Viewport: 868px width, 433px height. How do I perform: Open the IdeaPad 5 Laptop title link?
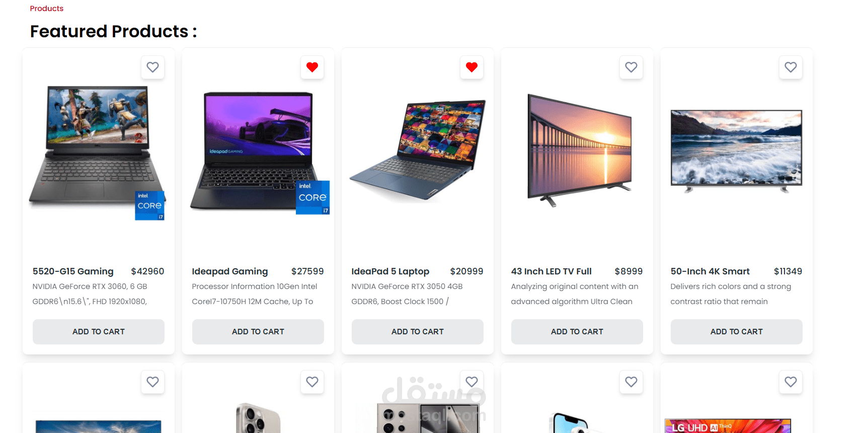tap(390, 271)
